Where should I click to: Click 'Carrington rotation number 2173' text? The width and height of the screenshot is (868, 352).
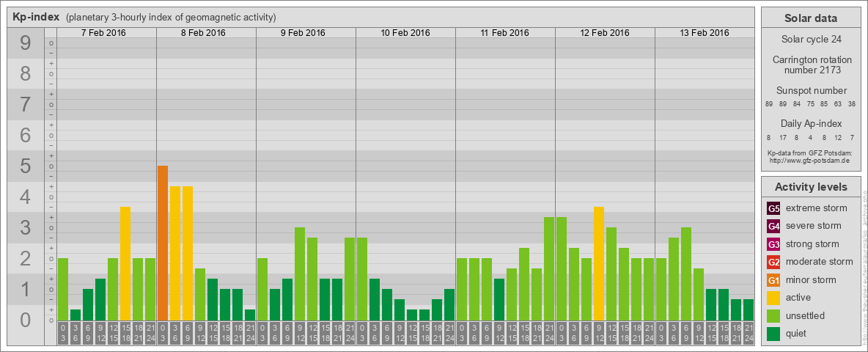[812, 65]
